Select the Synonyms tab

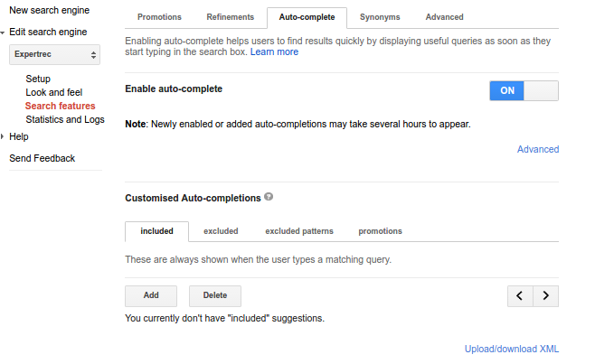point(380,17)
